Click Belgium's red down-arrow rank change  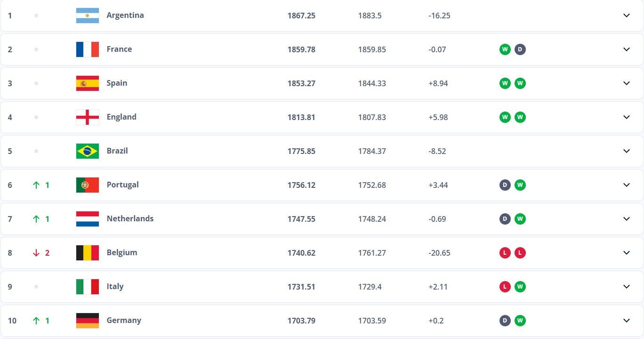click(41, 253)
